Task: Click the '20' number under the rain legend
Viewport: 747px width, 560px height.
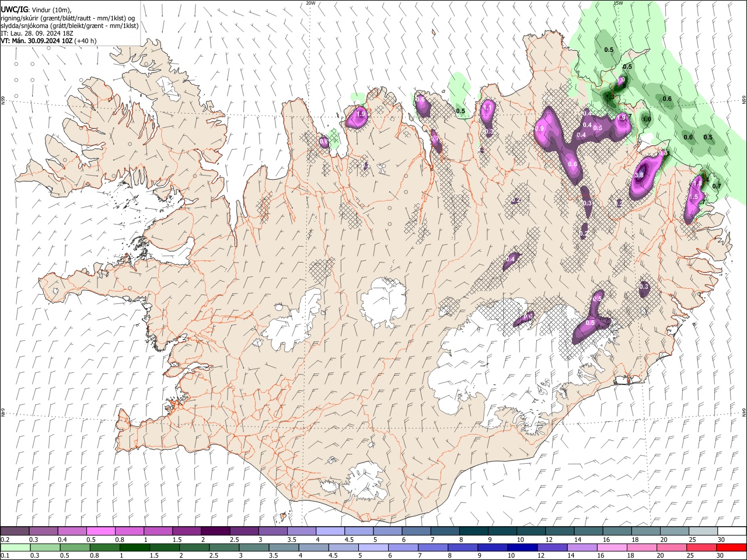Action: (660, 556)
